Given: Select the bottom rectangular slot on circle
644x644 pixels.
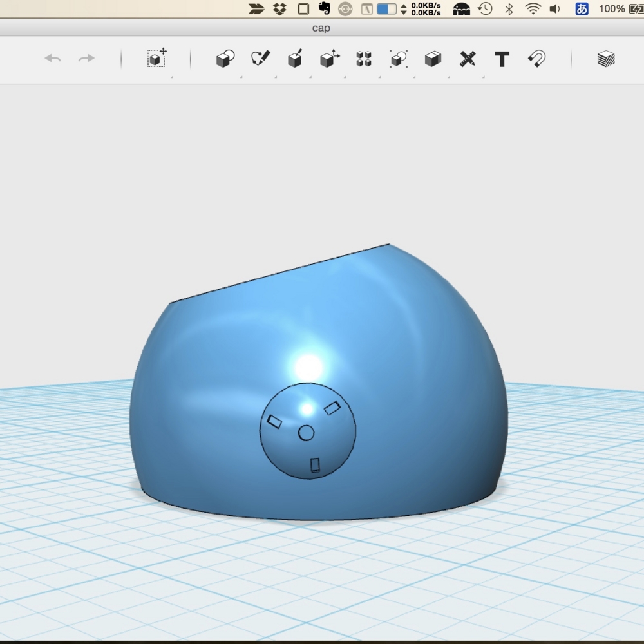Looking at the screenshot, I should pos(315,465).
